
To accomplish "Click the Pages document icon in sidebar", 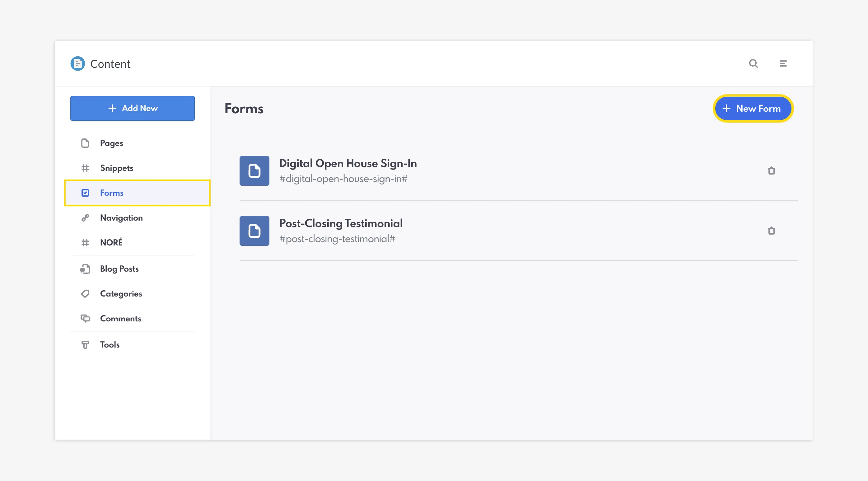I will 85,143.
